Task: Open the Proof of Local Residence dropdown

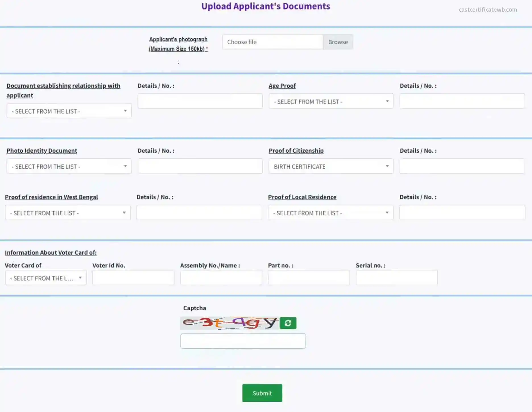Action: (x=330, y=213)
